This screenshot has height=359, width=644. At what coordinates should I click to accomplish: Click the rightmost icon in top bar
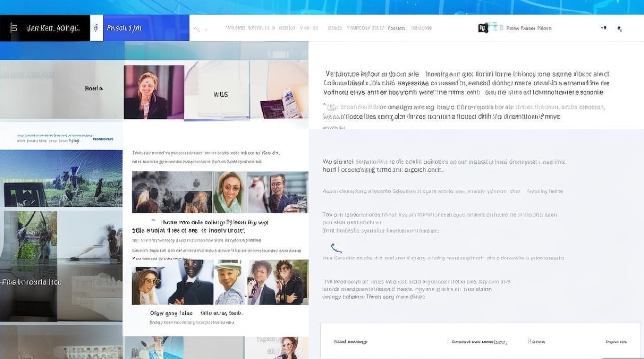point(620,29)
